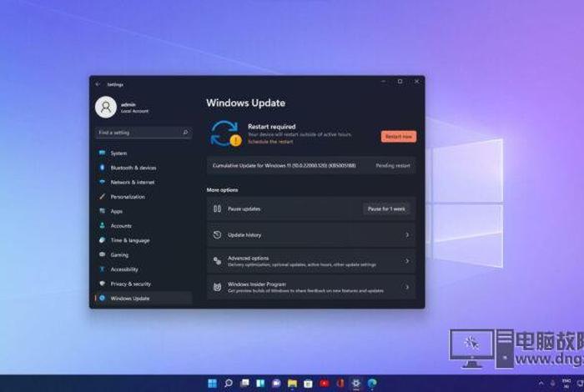This screenshot has height=392, width=584.
Task: Click the Windows Update sidebar icon
Action: pos(102,299)
